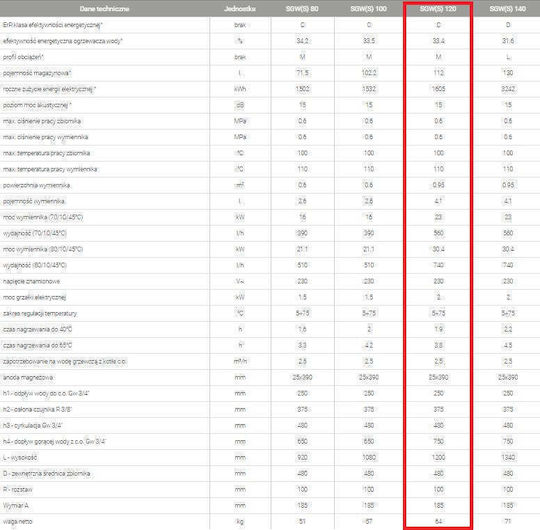Click the 'R - rozstaw' row label
This screenshot has width=540, height=530.
pyautogui.click(x=18, y=489)
